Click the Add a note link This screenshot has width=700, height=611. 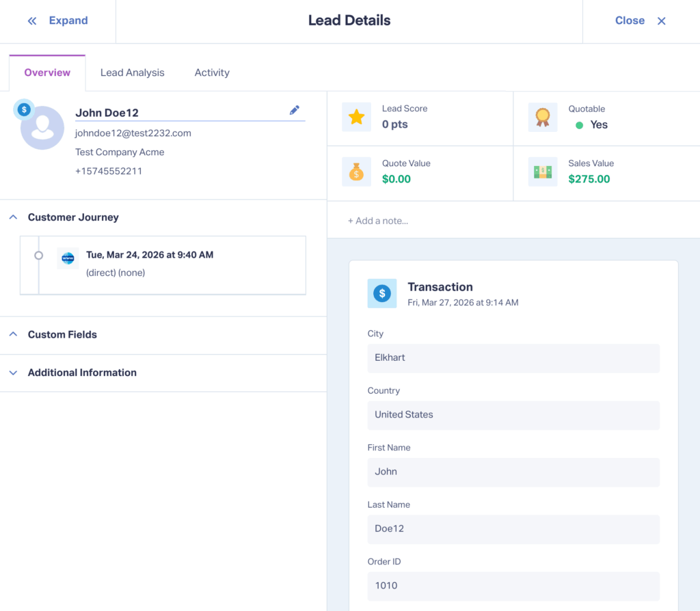378,220
